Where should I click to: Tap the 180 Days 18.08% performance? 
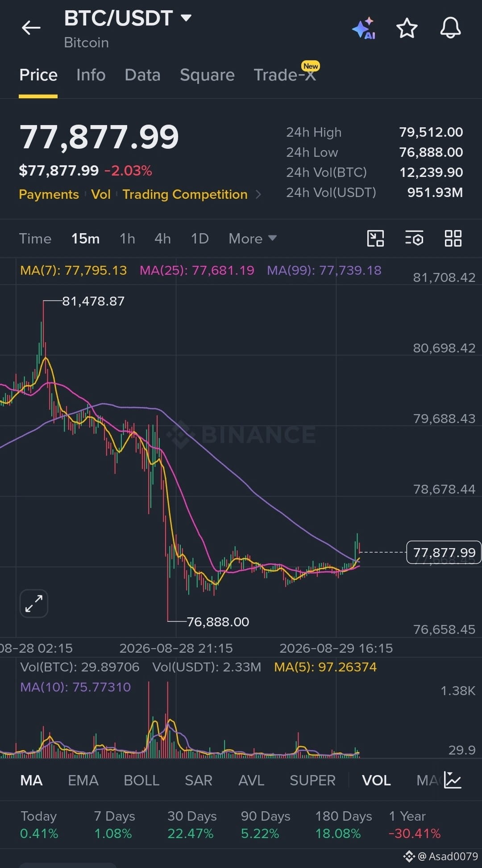343,825
